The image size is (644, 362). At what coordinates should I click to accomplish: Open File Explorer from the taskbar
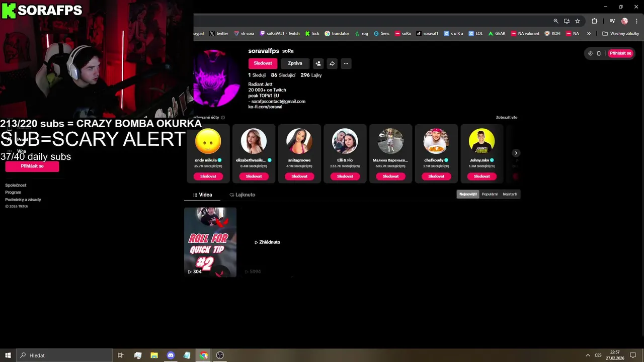[x=154, y=355]
